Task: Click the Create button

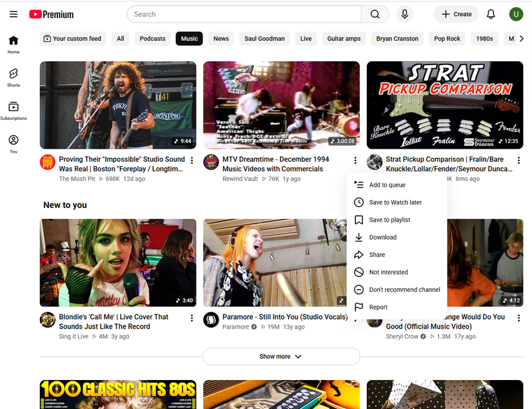Action: [x=456, y=14]
